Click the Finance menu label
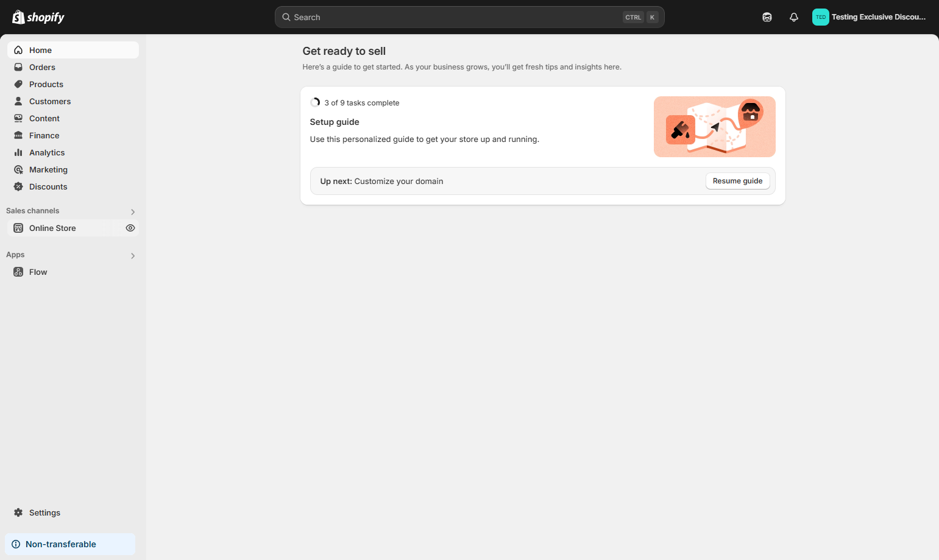The height and width of the screenshot is (560, 939). tap(44, 135)
